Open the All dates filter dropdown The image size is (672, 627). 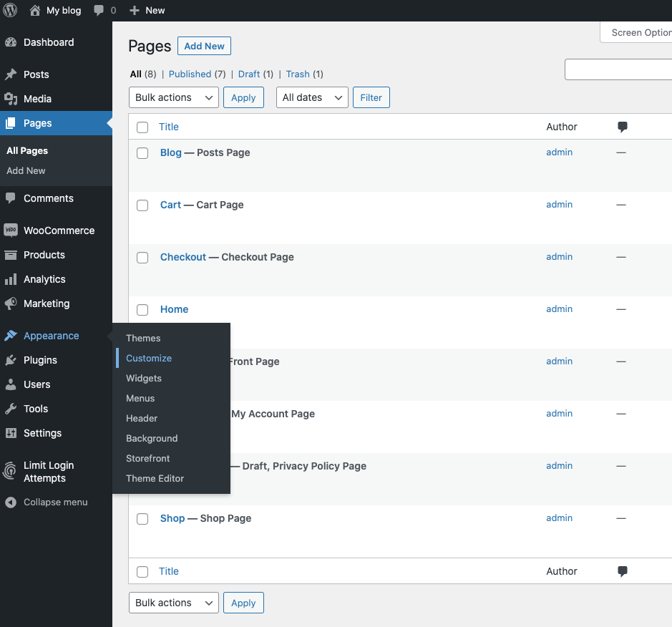(312, 97)
